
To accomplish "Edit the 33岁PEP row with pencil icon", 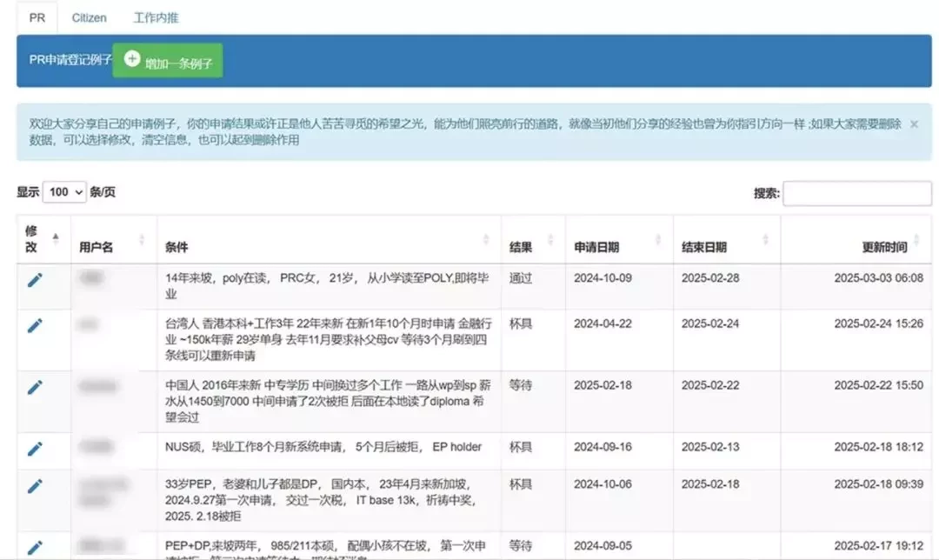I will (x=35, y=486).
